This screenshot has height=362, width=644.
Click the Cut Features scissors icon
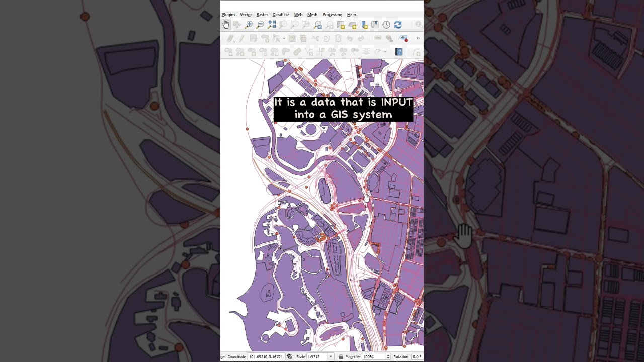pos(315,38)
